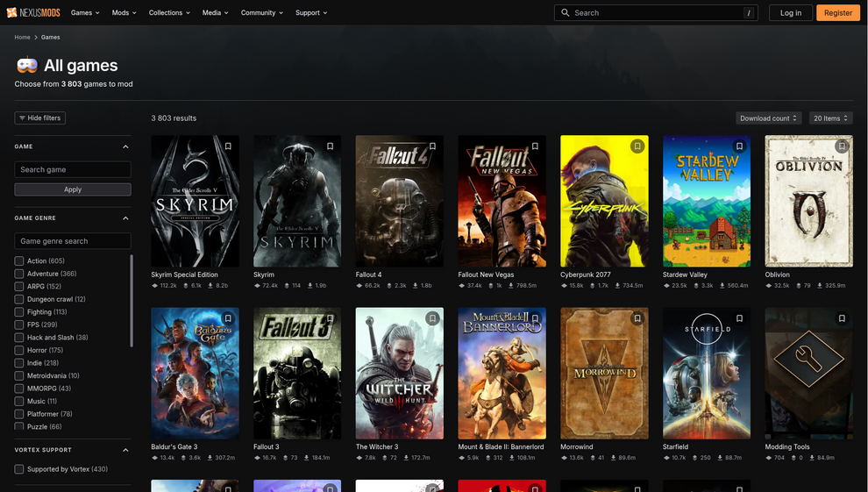Click the Hide filters button
Screen dimensions: 868x492
point(39,118)
